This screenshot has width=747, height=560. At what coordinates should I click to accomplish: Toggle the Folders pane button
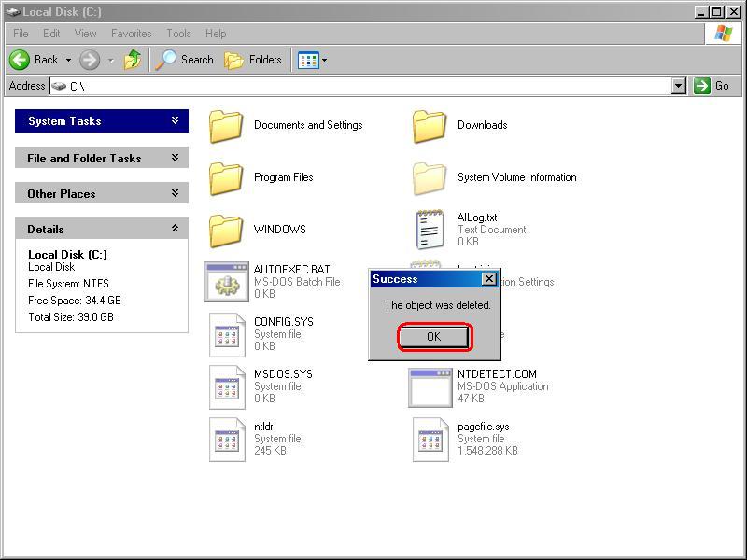[x=253, y=60]
